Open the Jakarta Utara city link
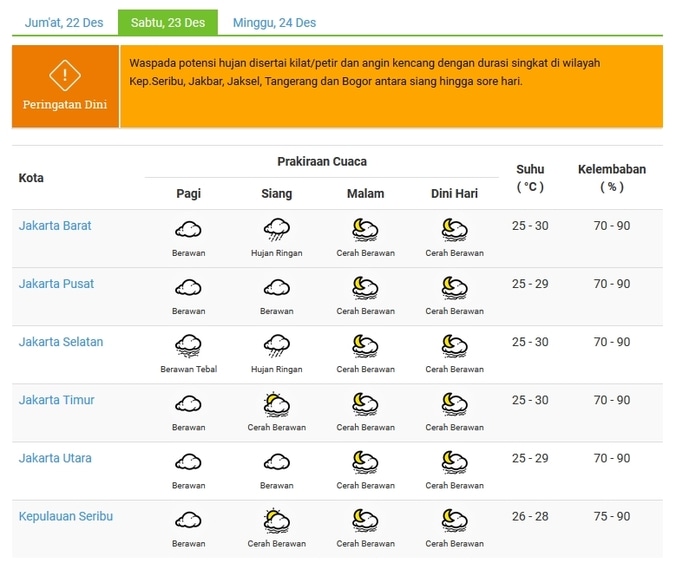The image size is (676, 563). [55, 458]
